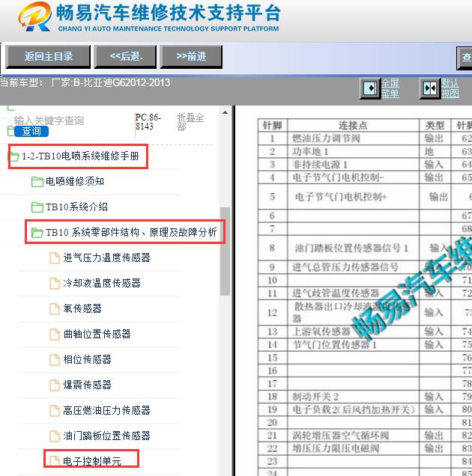Focus the 输入关键字查询 search field
This screenshot has width=472, height=476.
point(49,120)
